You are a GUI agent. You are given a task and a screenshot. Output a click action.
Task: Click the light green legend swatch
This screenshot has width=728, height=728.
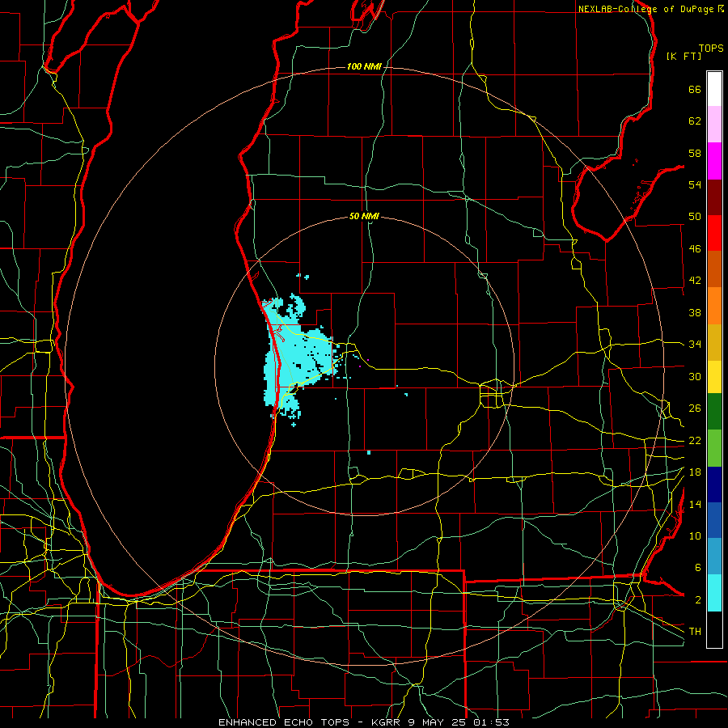pos(714,448)
